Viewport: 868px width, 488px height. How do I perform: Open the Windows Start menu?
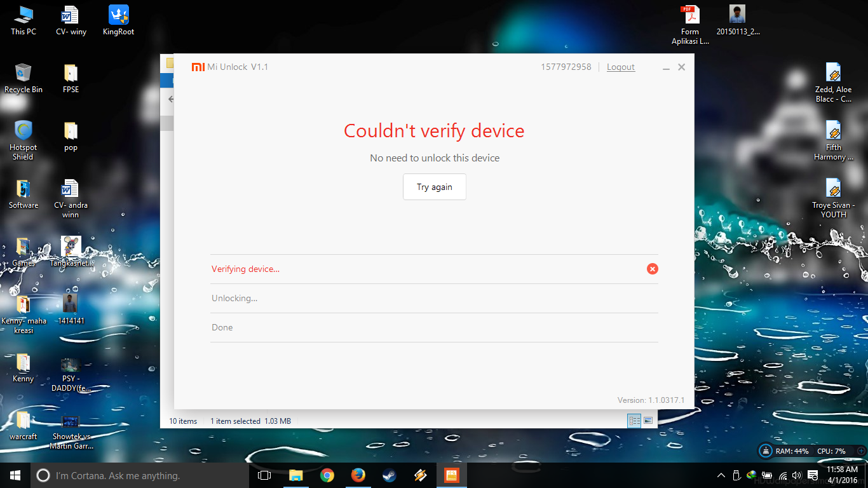click(15, 475)
